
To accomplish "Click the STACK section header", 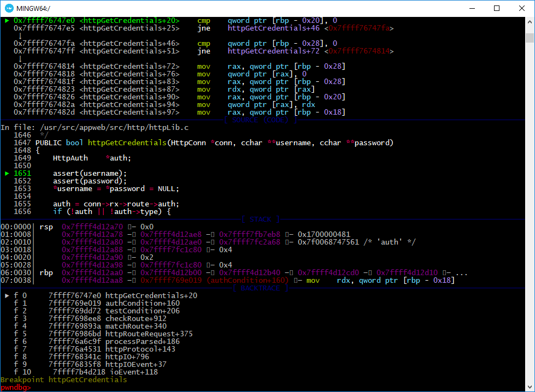I will point(261,219).
